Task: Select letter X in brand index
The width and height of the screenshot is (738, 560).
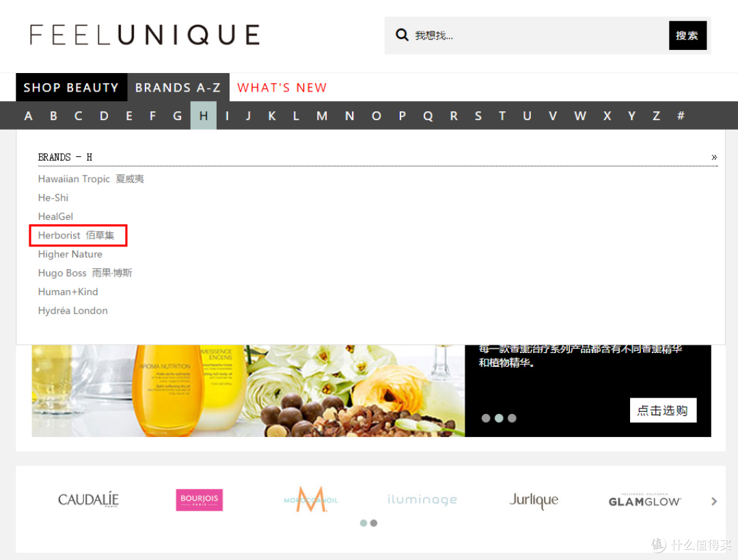Action: (607, 115)
